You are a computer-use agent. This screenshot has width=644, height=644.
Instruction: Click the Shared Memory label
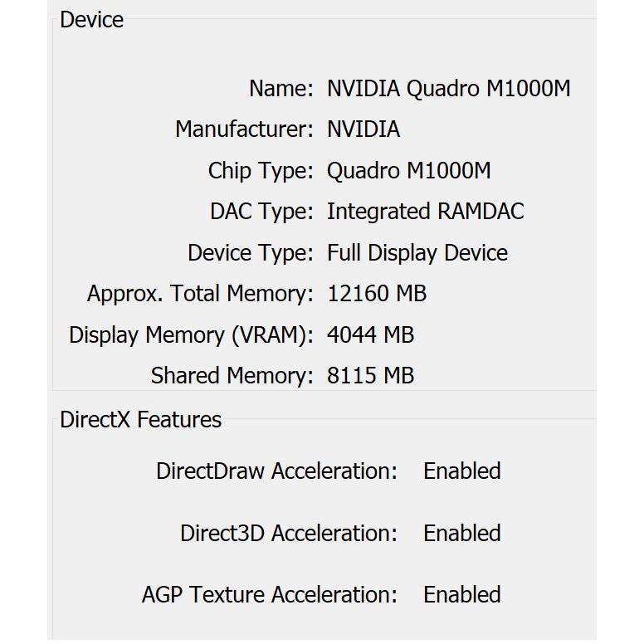point(232,376)
